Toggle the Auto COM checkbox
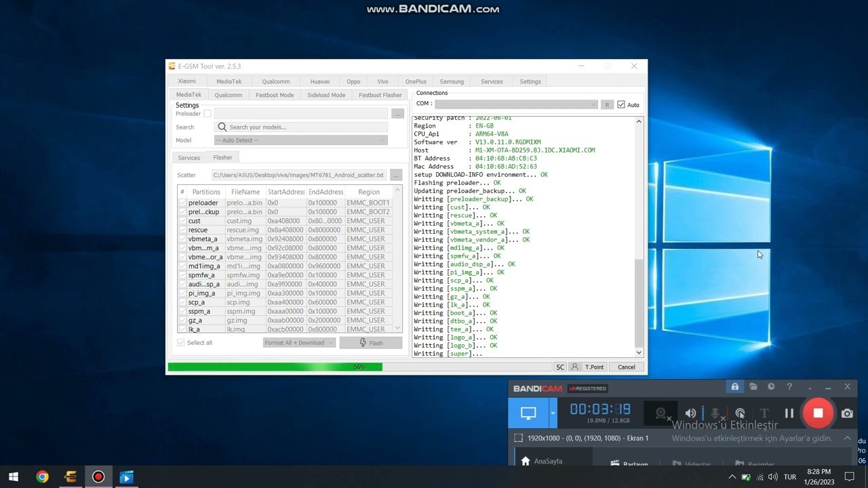868x488 pixels. click(621, 105)
